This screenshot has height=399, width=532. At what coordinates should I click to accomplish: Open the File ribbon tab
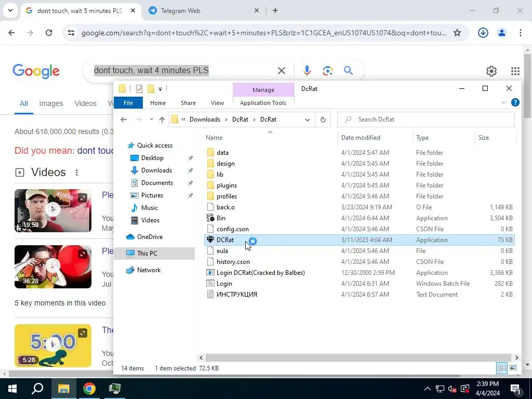(x=128, y=103)
